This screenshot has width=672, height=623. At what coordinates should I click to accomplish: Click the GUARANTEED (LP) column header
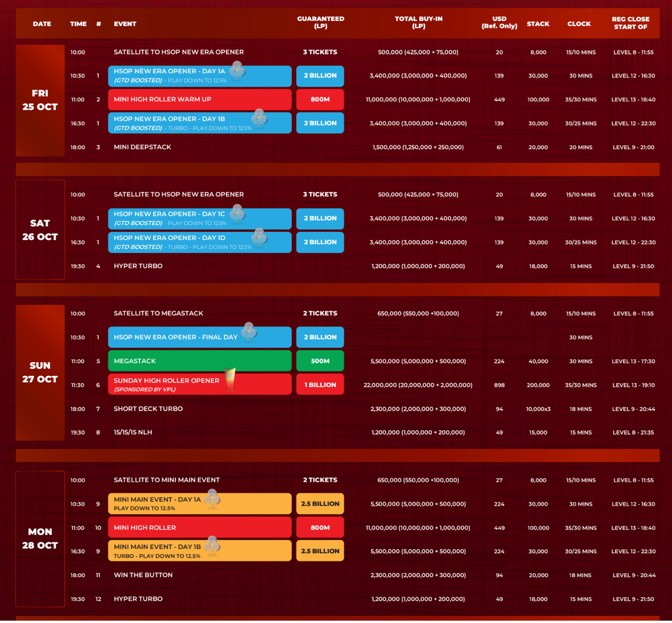point(320,23)
